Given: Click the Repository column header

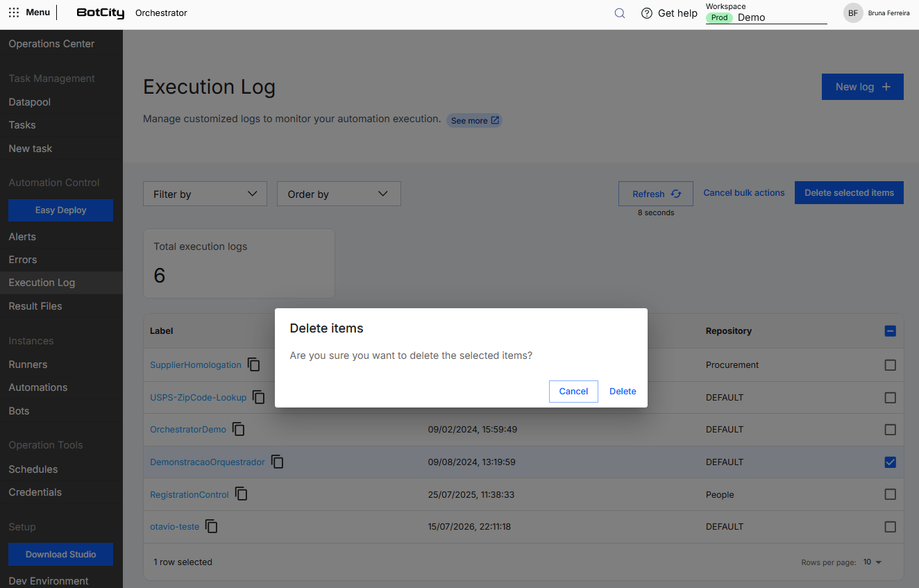Looking at the screenshot, I should pos(729,331).
